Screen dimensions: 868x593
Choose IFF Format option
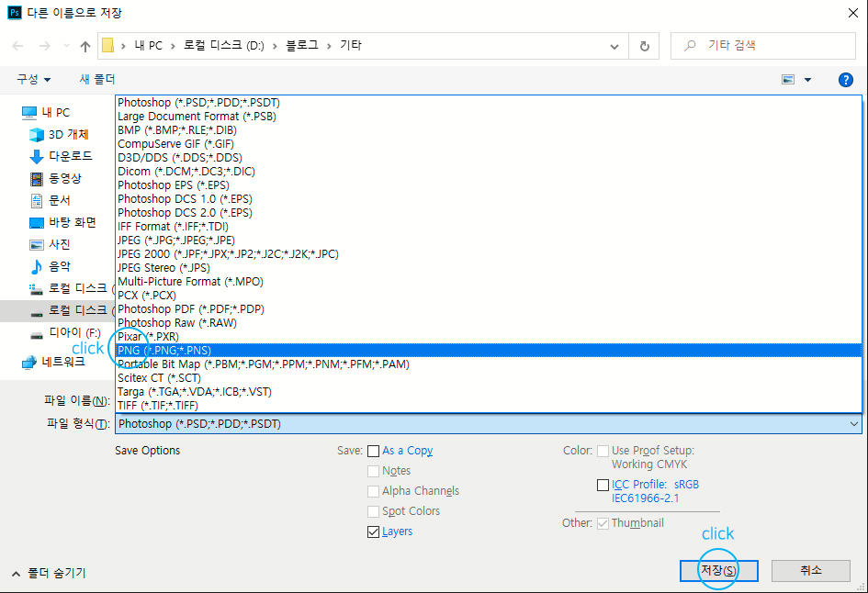[489, 226]
